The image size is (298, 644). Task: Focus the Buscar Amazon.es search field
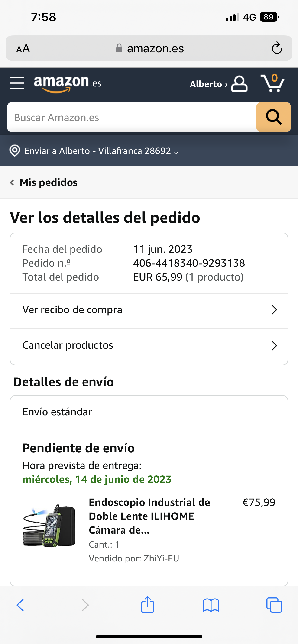click(x=132, y=117)
